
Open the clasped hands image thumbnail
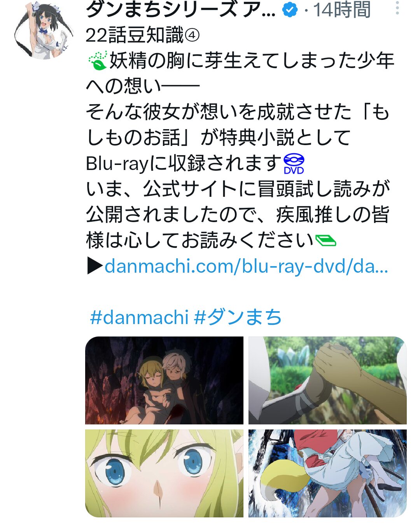point(327,380)
